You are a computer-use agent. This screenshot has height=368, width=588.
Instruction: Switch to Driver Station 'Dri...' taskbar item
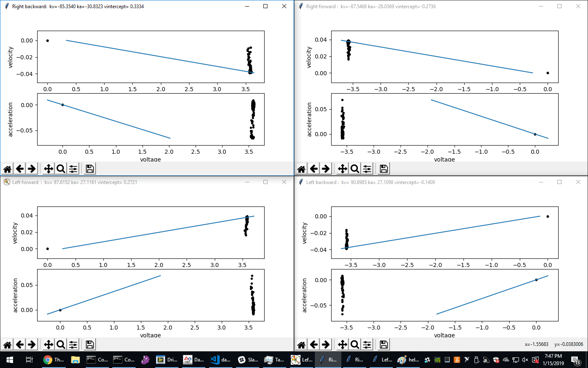pos(166,360)
